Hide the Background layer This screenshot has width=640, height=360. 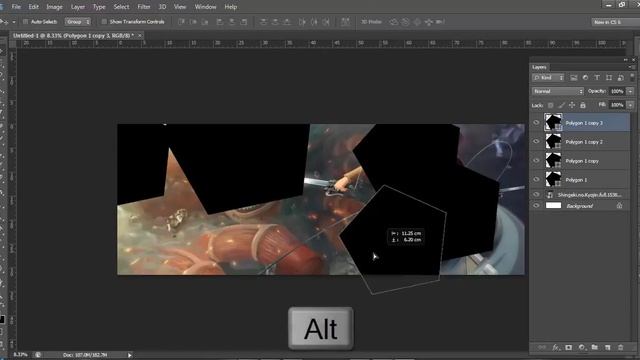coord(536,206)
